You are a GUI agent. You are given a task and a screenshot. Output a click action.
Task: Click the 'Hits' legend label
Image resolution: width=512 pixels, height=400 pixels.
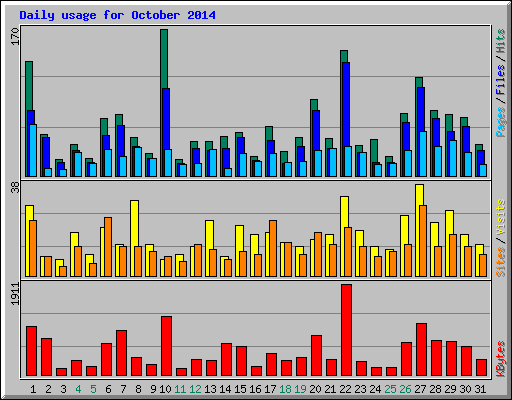click(501, 41)
